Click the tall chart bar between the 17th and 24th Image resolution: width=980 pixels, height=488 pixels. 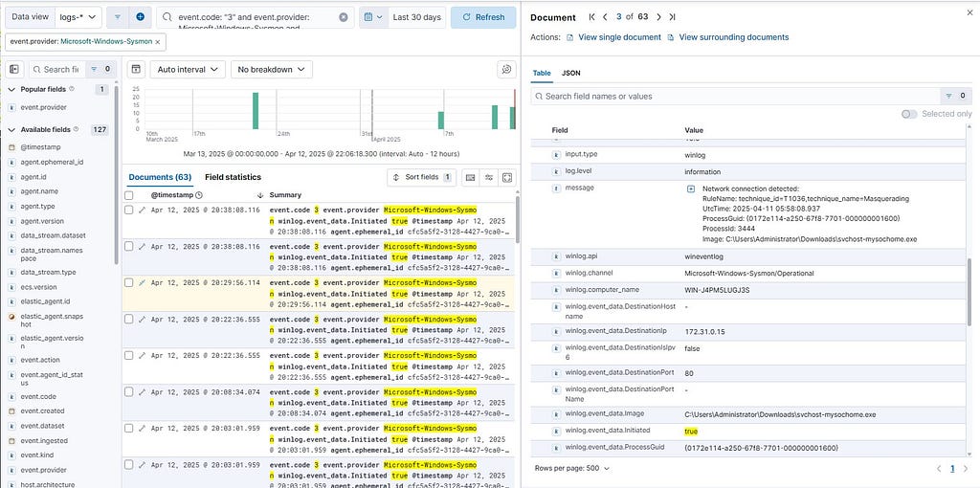tap(255, 111)
